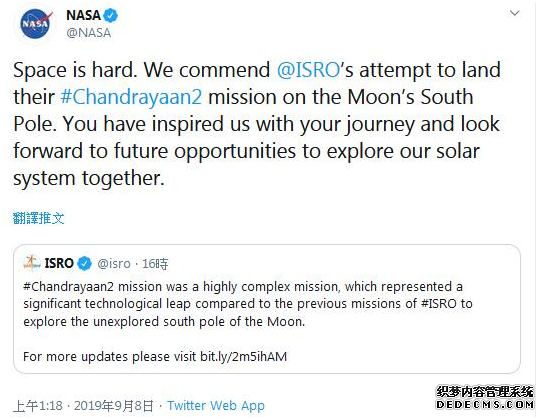Click NASA's blue verified badge
This screenshot has width=545, height=419.
coord(111,15)
